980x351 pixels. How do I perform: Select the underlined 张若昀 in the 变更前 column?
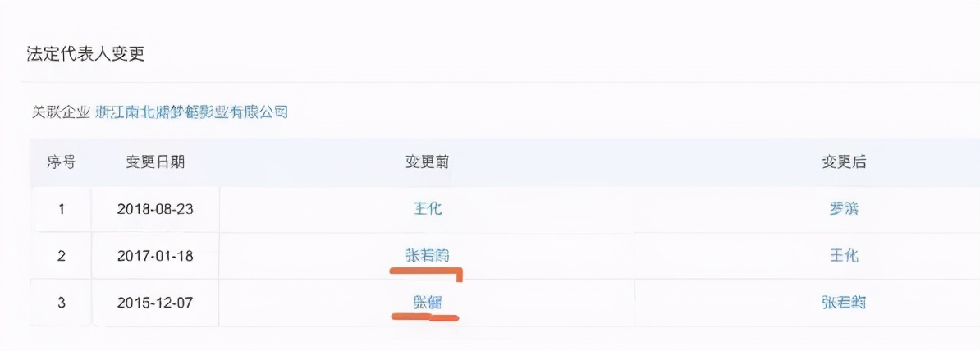pos(428,255)
